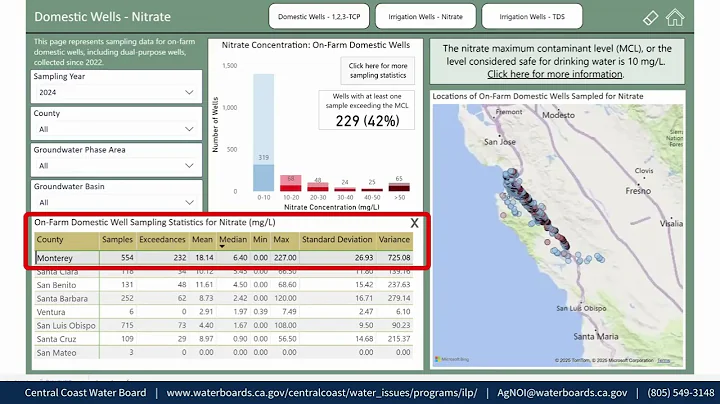The width and height of the screenshot is (720, 404).
Task: Sort by the Exceedances column header
Action: click(x=162, y=240)
